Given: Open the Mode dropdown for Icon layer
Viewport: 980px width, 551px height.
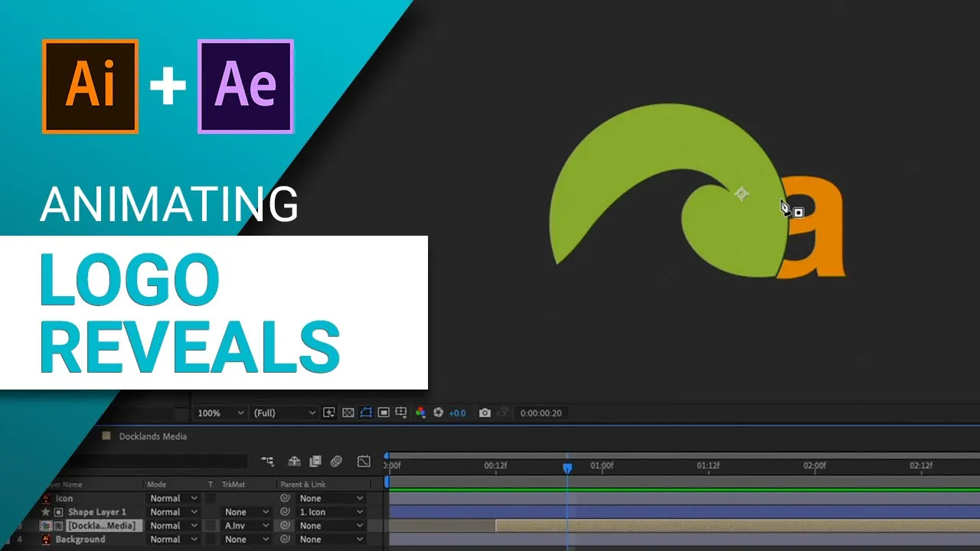Looking at the screenshot, I should (174, 498).
